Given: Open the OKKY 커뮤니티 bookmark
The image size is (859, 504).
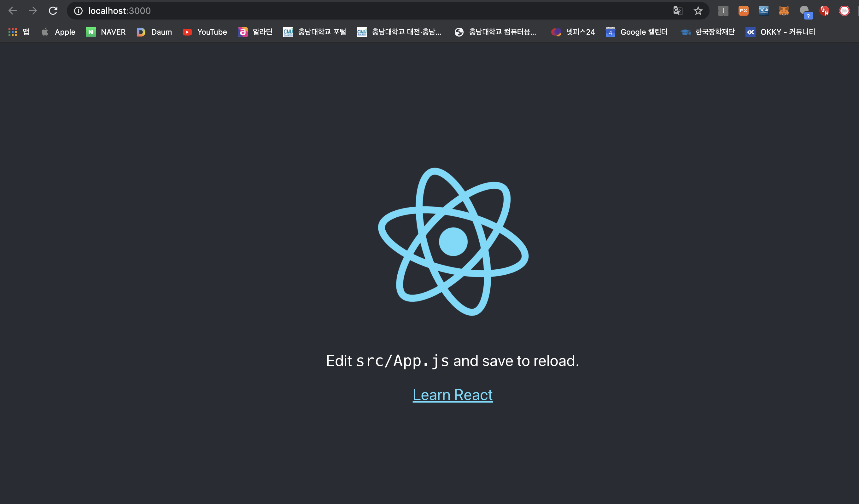Looking at the screenshot, I should [x=780, y=32].
